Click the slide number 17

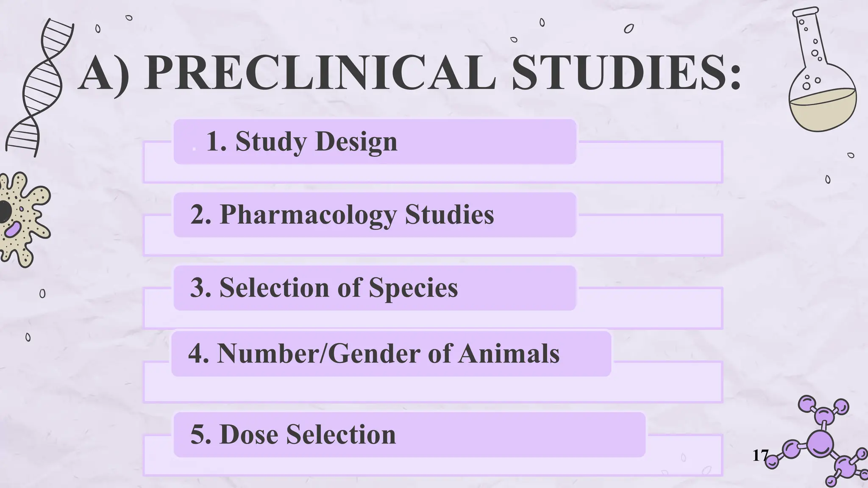[759, 456]
